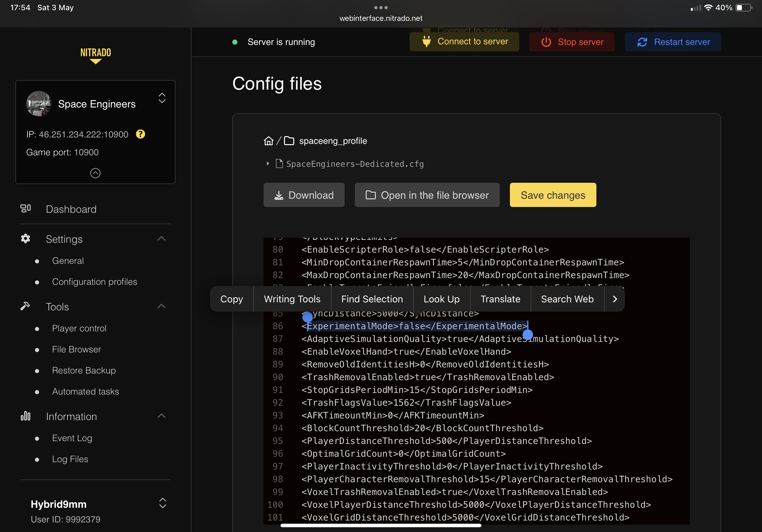Click the Restart server button
Viewport: 762px width, 532px height.
673,42
